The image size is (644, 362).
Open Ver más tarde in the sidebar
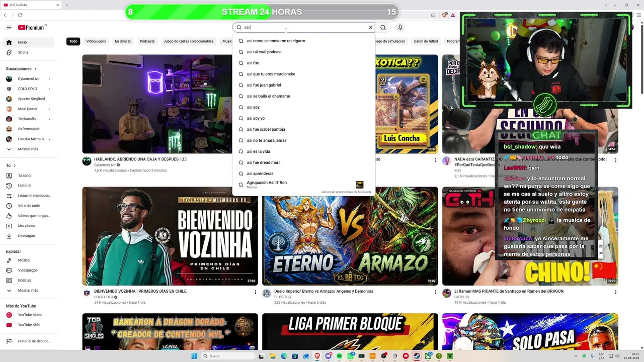pos(29,206)
